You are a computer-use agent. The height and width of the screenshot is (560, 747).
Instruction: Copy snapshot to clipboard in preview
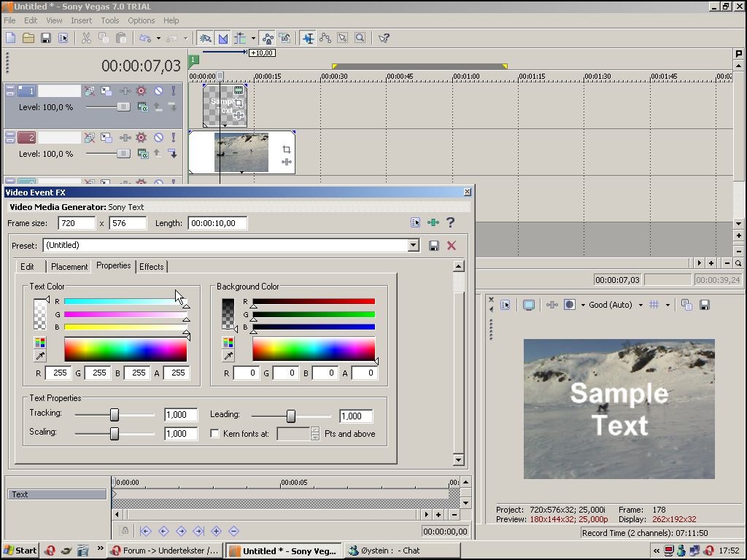(x=686, y=305)
